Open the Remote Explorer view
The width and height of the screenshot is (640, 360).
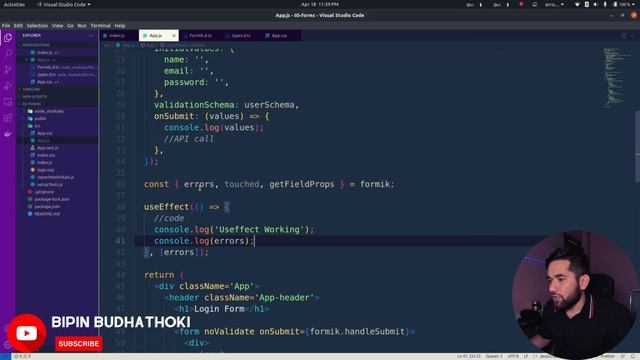(x=8, y=102)
